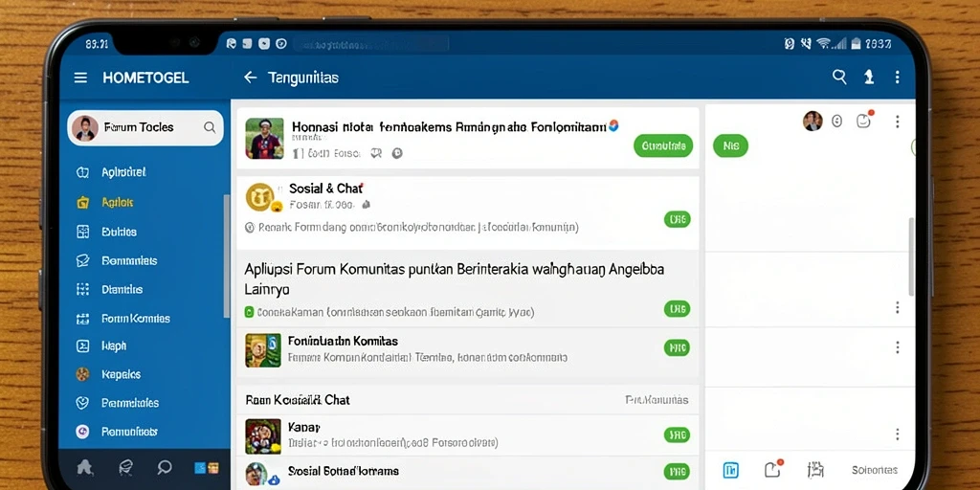
Task: Tap the second icon in bottom sidebar bar
Action: [x=125, y=467]
